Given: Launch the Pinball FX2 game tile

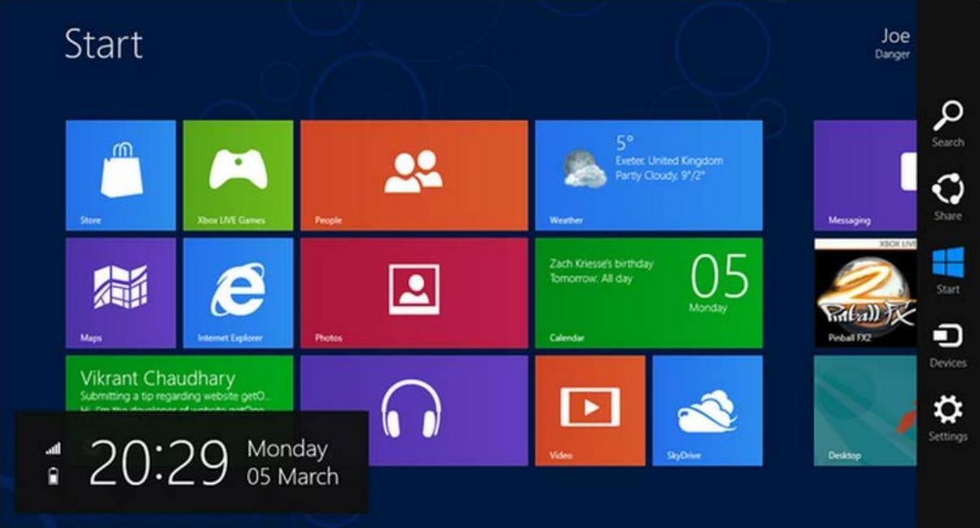Looking at the screenshot, I should coord(865,293).
